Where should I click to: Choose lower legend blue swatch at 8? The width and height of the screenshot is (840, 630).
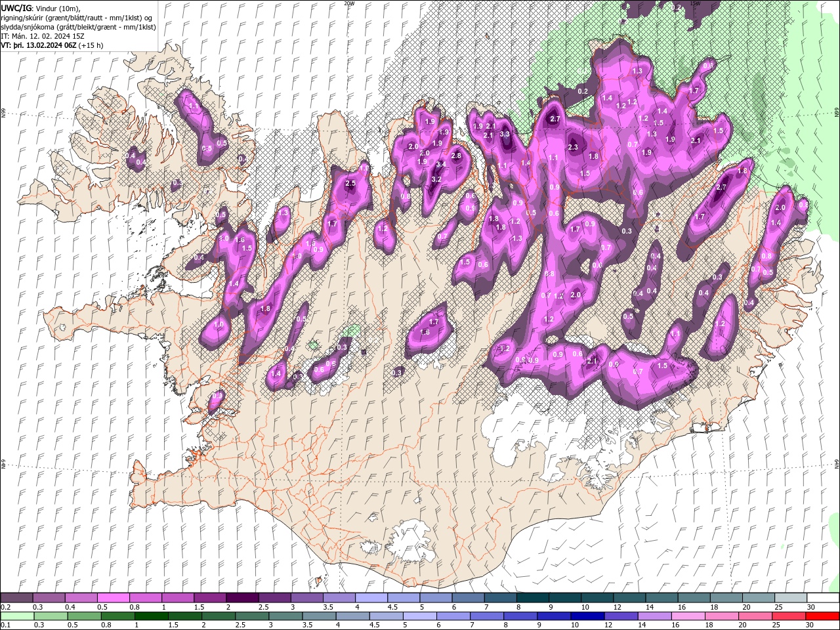coord(520,616)
